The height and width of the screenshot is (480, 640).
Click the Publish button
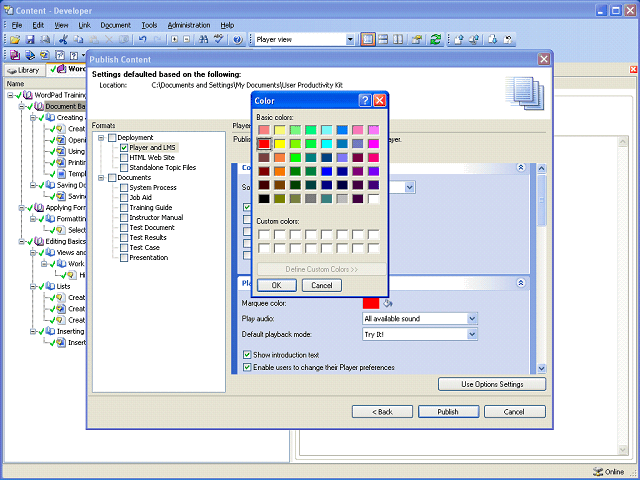pyautogui.click(x=448, y=412)
